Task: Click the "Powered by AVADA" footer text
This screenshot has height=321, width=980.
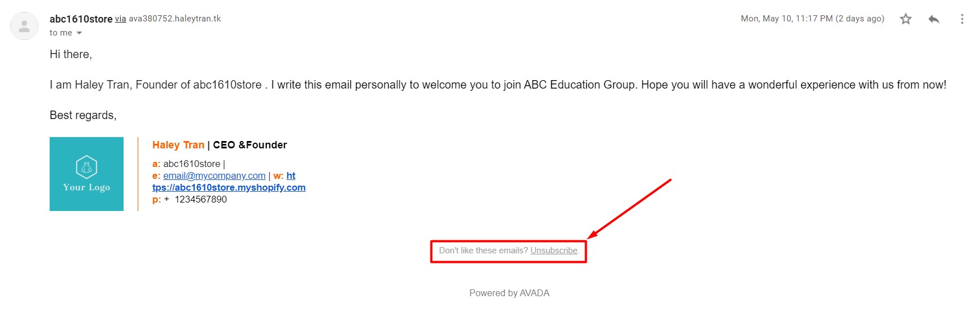Action: coord(509,293)
